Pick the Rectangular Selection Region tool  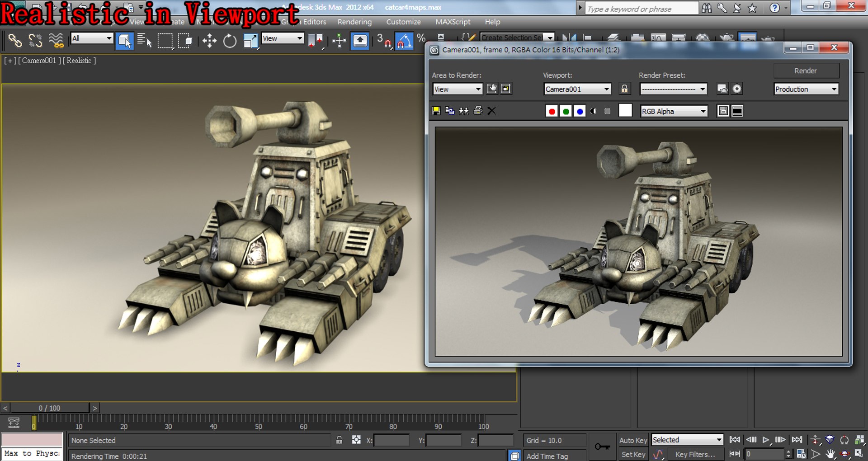[165, 41]
